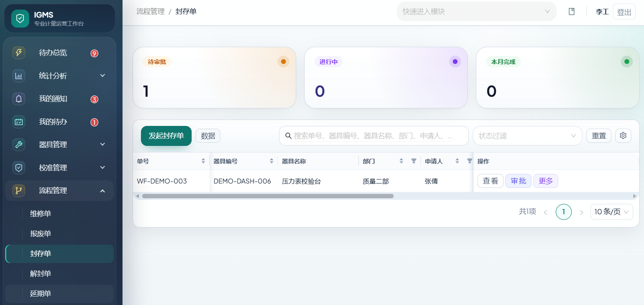Click the 重置 button
The height and width of the screenshot is (305, 644).
599,136
